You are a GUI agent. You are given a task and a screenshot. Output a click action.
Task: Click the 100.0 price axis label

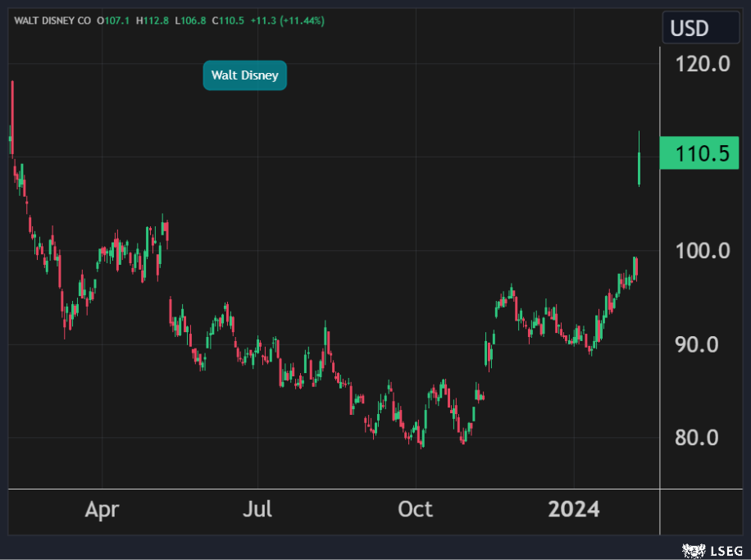click(x=700, y=250)
